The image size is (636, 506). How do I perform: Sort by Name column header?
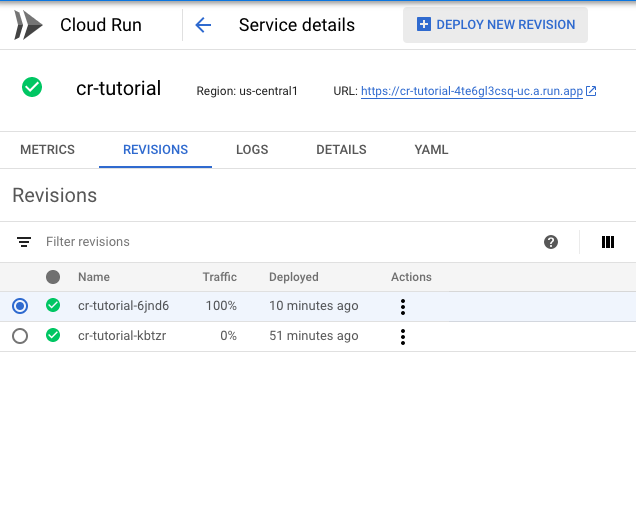tap(94, 277)
